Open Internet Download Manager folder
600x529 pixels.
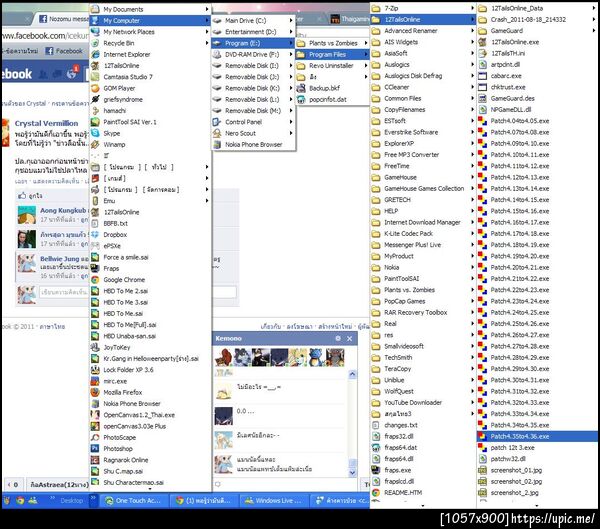(422, 222)
